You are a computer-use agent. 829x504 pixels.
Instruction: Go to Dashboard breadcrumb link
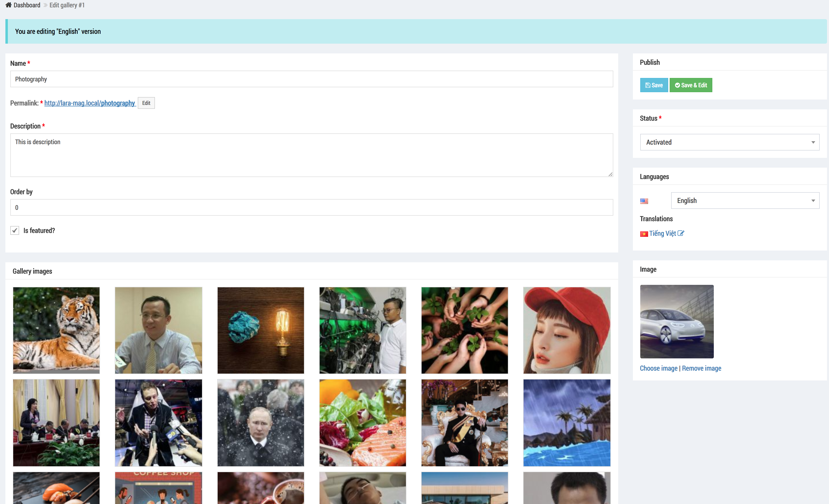pos(27,5)
